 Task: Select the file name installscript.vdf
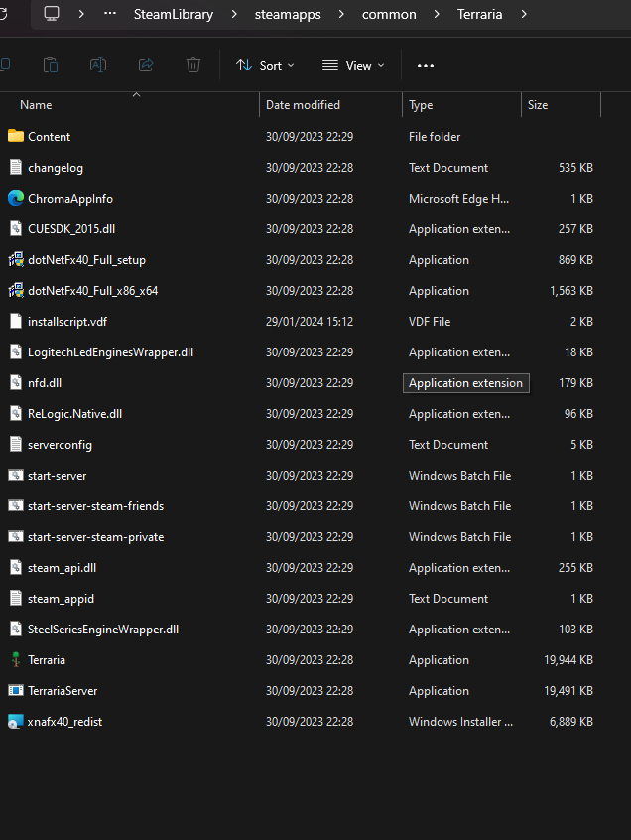[x=67, y=322]
